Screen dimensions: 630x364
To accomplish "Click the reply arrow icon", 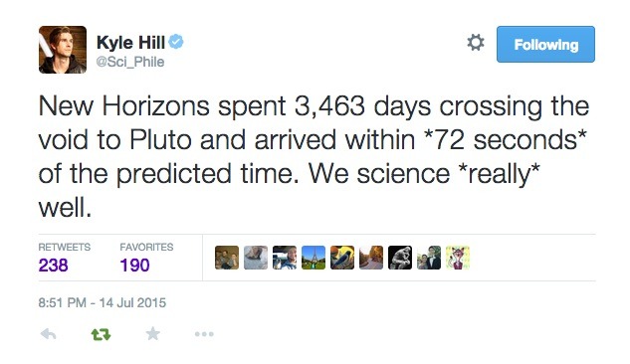I will click(x=49, y=334).
